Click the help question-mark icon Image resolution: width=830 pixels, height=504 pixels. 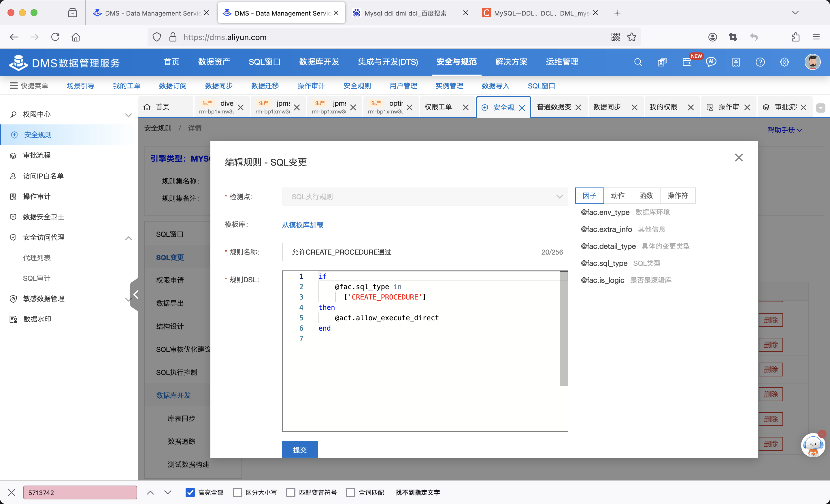tap(760, 62)
